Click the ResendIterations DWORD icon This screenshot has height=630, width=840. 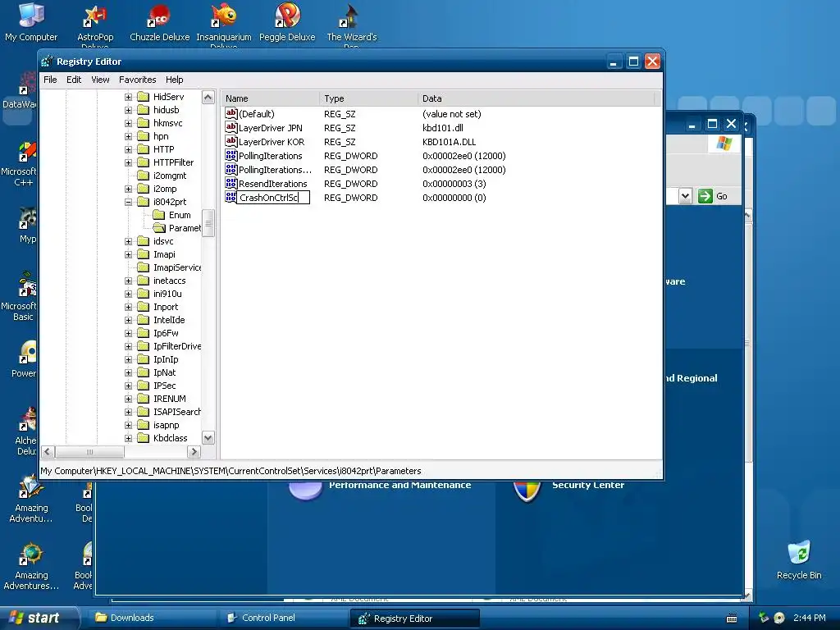[x=231, y=183]
